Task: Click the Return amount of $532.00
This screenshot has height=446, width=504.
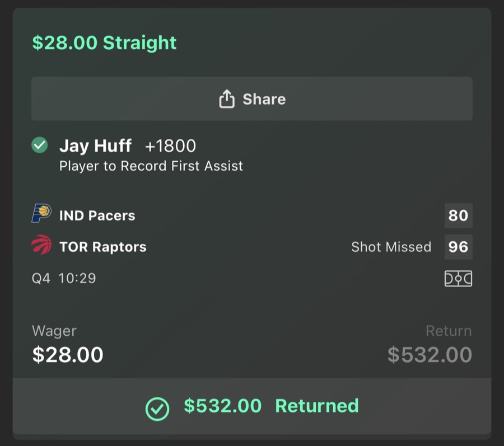Action: click(x=429, y=355)
